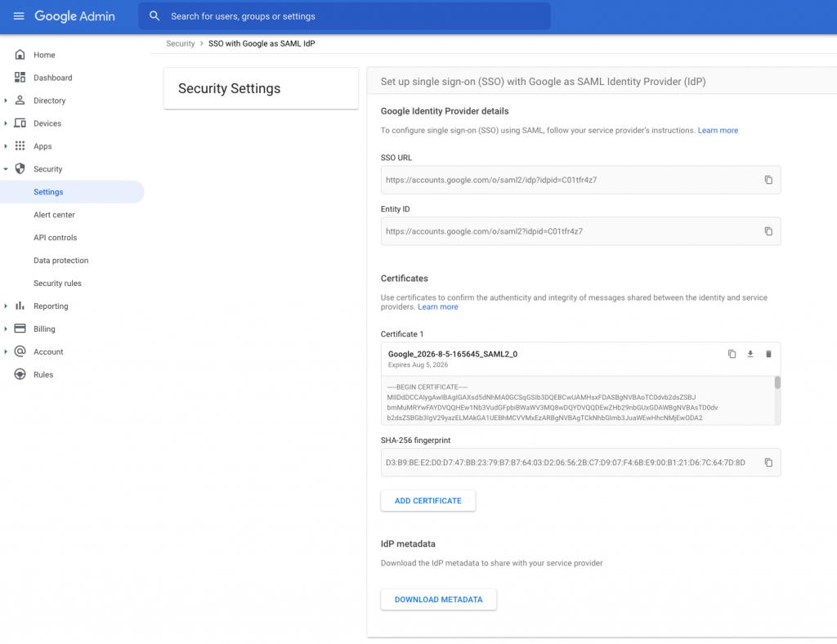Click the DOWNLOAD METADATA button

[x=438, y=599]
